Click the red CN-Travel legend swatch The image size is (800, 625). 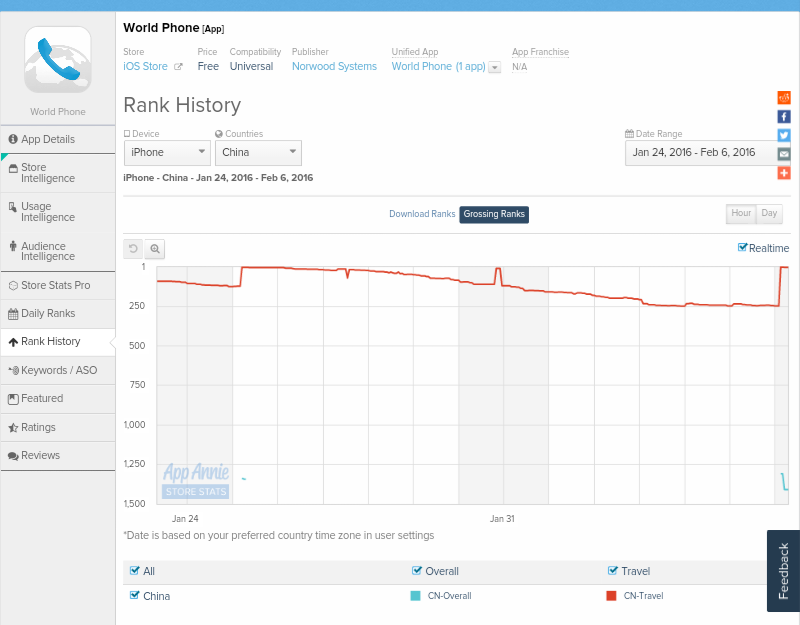(611, 595)
